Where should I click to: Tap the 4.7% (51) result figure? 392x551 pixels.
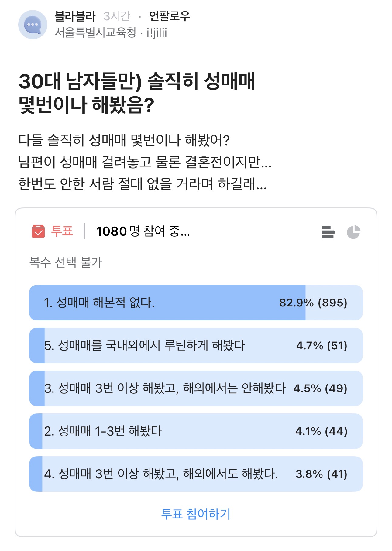pos(322,345)
